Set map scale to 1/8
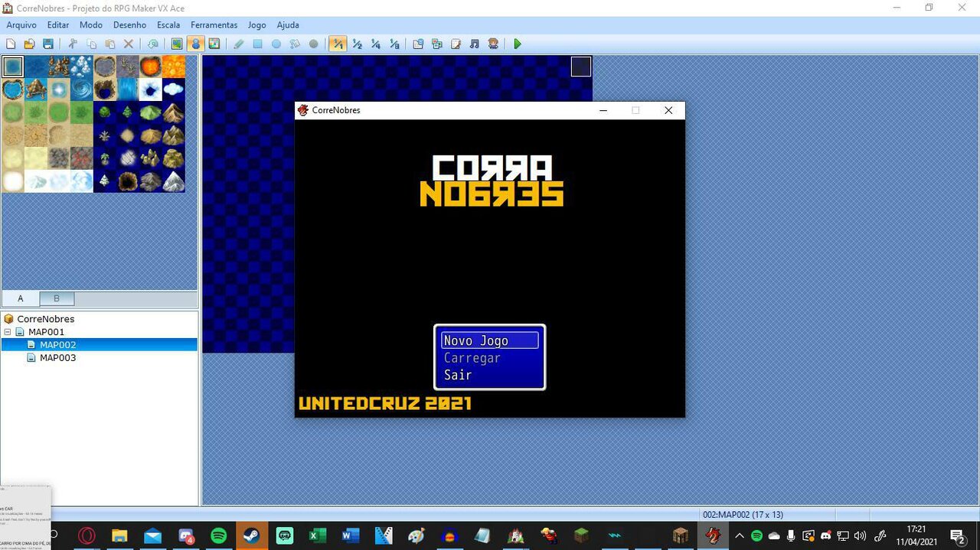This screenshot has width=980, height=550. point(394,44)
